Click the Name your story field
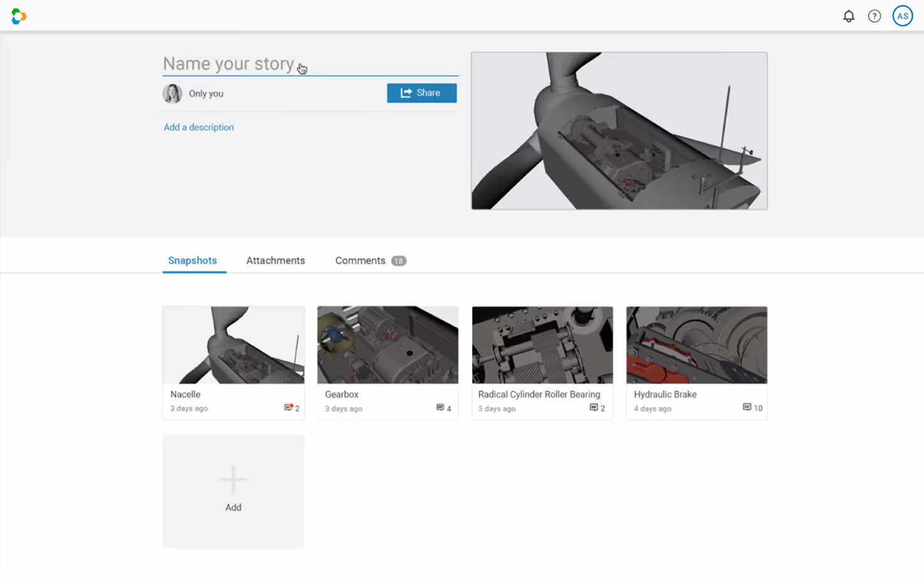The image size is (924, 578). coord(311,64)
